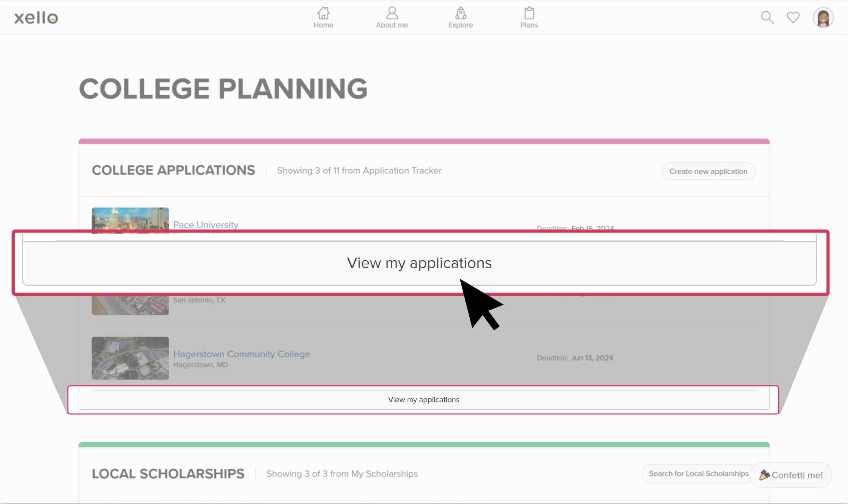Screen dimensions: 848x504
Task: Click the Explore rocket icon
Action: 460,13
